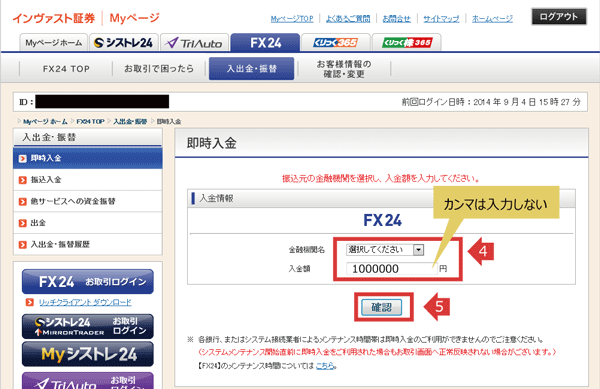The image size is (600, 389).
Task: Open the こちら maintenance time link
Action: tap(326, 366)
